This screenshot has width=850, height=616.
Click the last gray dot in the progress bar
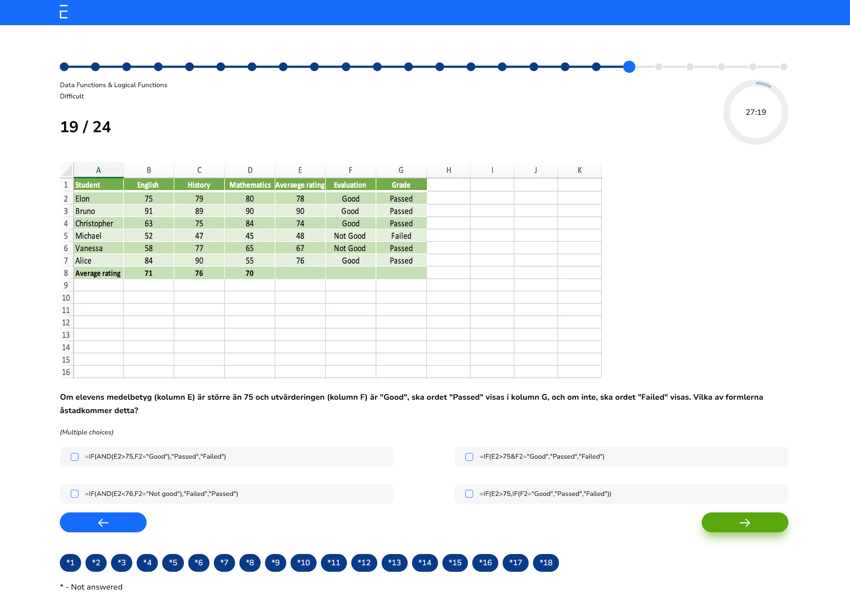click(784, 67)
